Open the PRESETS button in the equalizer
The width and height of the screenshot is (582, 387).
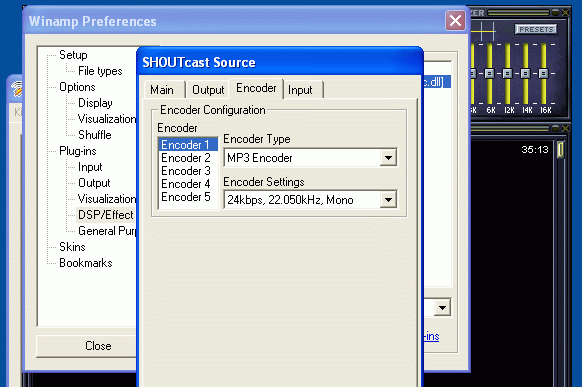pyautogui.click(x=536, y=29)
